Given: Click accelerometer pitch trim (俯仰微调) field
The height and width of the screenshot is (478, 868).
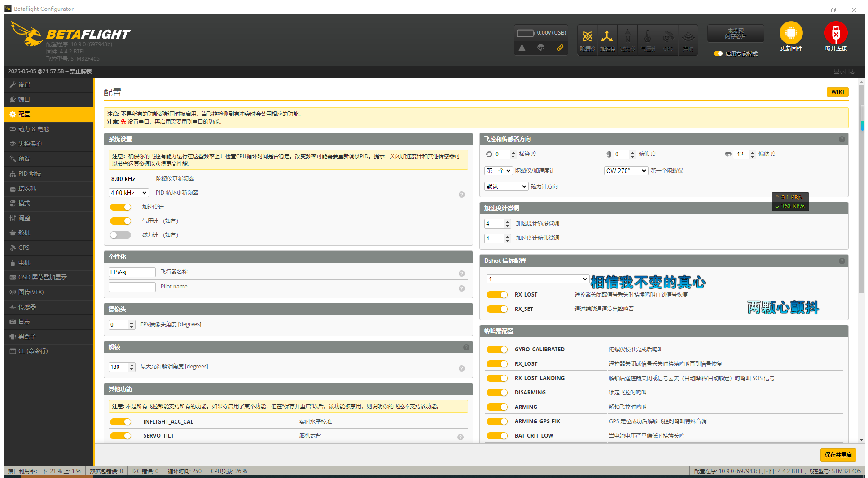Looking at the screenshot, I should tap(497, 239).
